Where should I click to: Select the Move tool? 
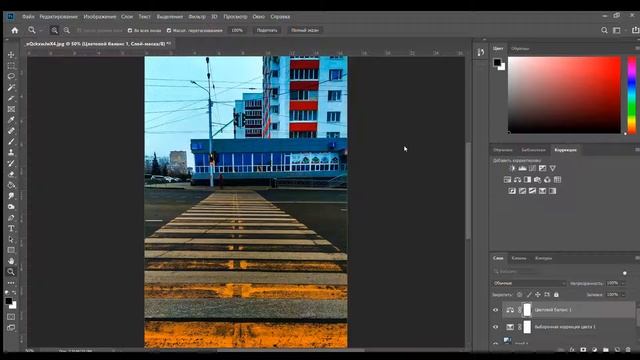tap(11, 55)
